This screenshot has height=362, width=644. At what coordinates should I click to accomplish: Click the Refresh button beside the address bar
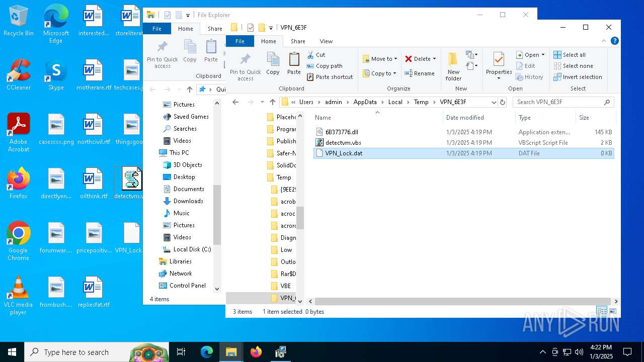[x=502, y=102]
